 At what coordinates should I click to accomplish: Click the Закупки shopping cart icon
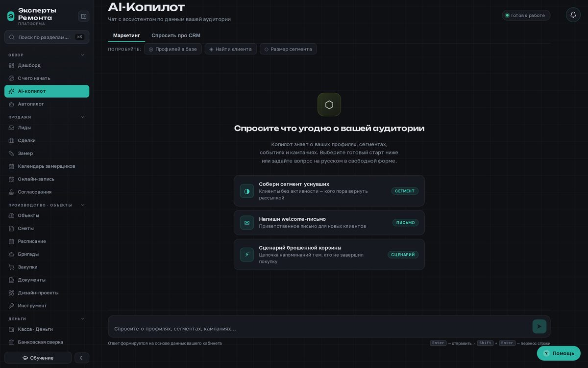click(11, 267)
